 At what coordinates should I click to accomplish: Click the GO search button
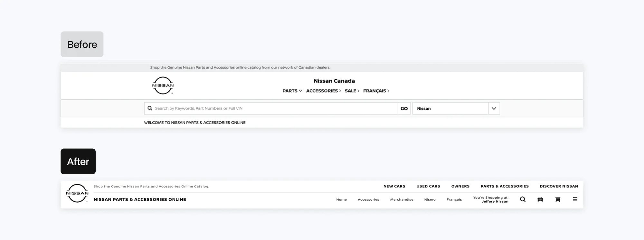click(404, 108)
